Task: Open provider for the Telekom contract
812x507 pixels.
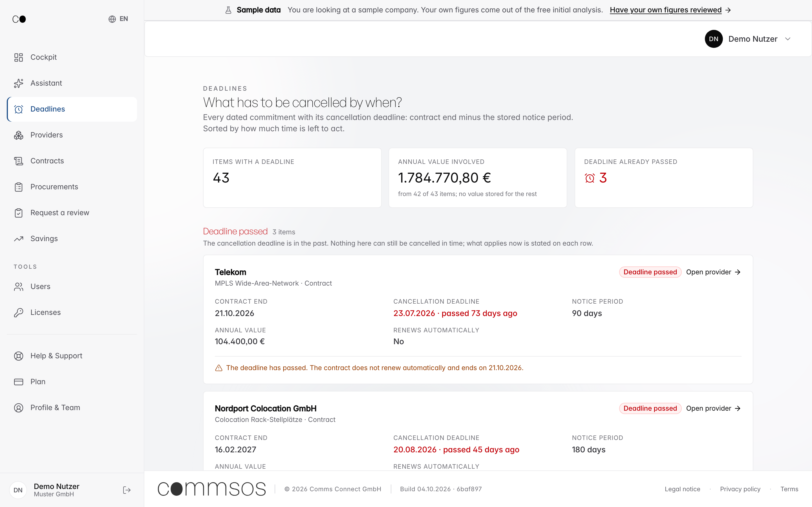Action: [713, 272]
